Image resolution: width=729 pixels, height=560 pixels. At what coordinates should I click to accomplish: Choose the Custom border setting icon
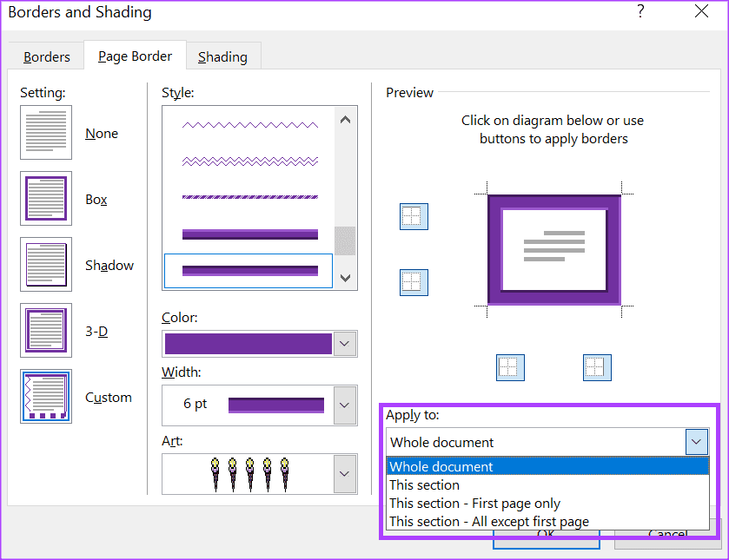(x=46, y=397)
